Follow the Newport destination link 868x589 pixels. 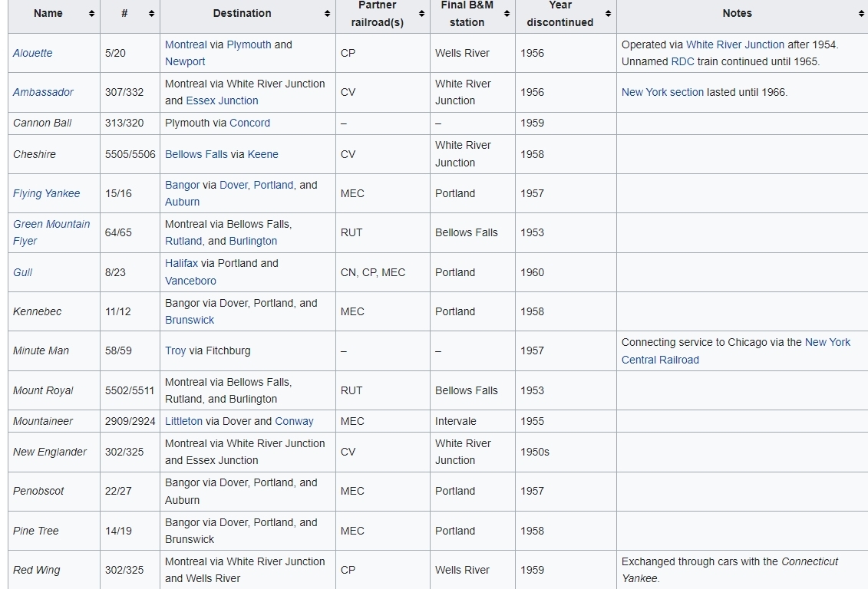tap(185, 61)
